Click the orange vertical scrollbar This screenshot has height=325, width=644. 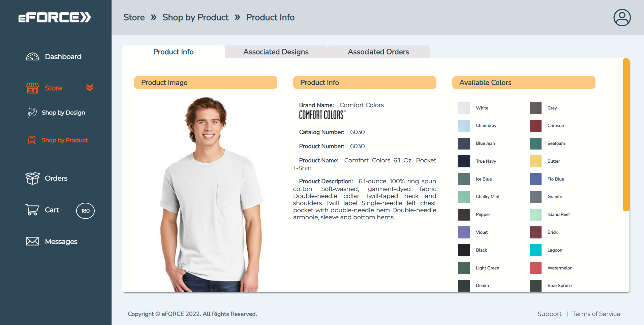[626, 135]
